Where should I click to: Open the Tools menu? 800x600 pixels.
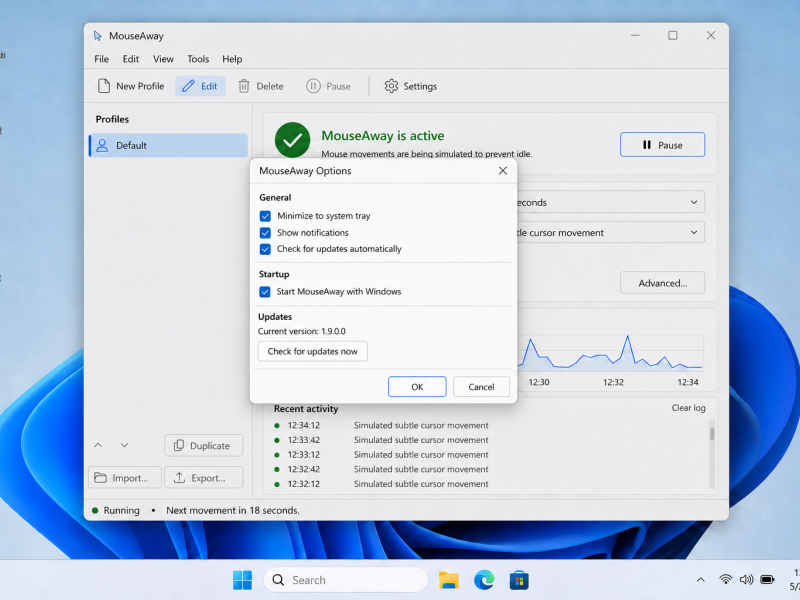(198, 59)
